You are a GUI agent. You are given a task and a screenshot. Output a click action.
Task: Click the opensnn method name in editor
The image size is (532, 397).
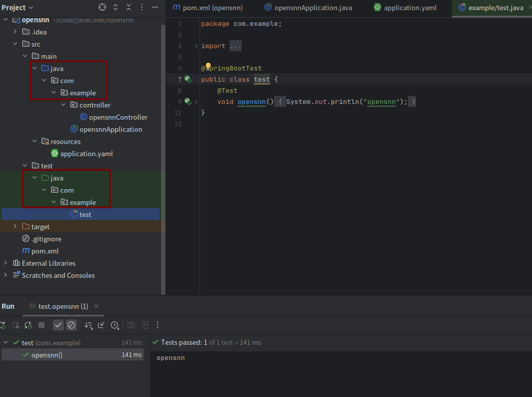pos(251,101)
